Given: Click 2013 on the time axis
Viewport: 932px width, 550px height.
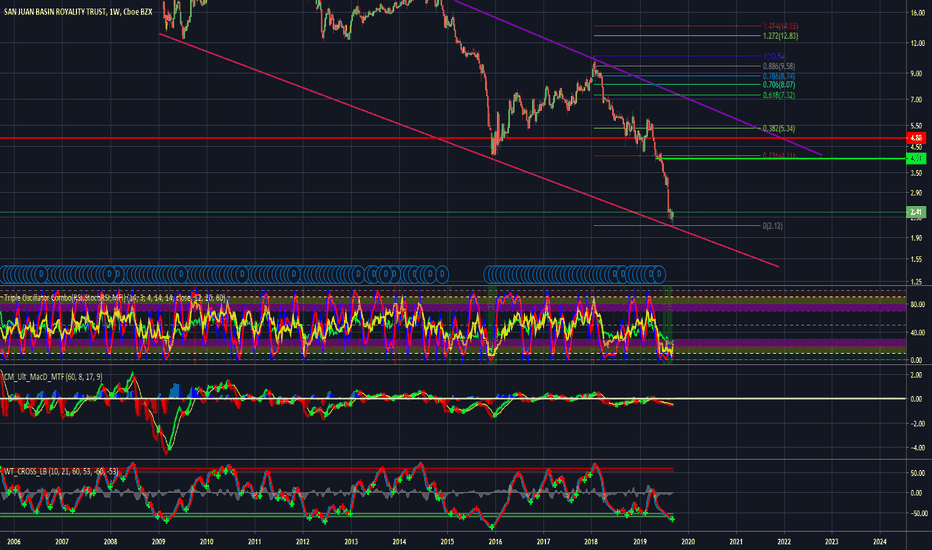Looking at the screenshot, I should 351,542.
